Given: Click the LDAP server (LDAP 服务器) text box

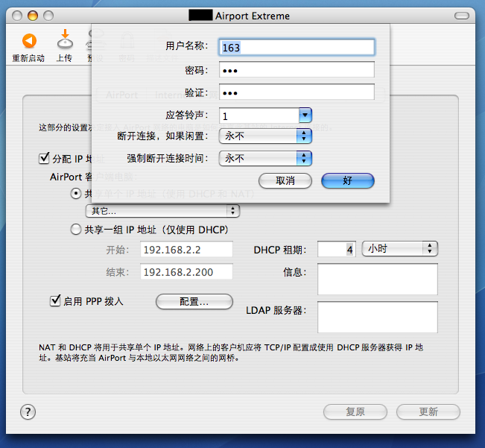Looking at the screenshot, I should point(378,317).
